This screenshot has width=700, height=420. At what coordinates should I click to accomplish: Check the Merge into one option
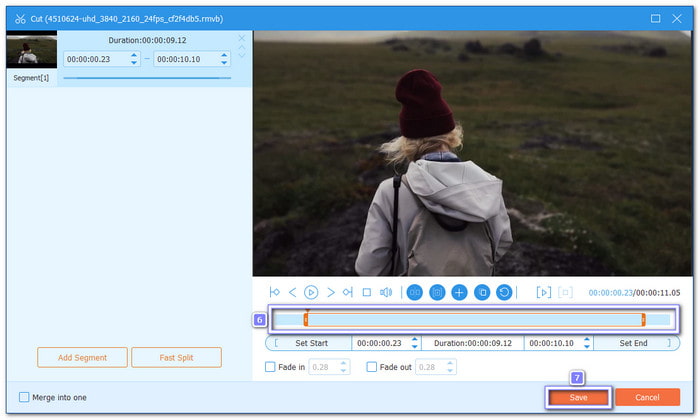(x=25, y=397)
